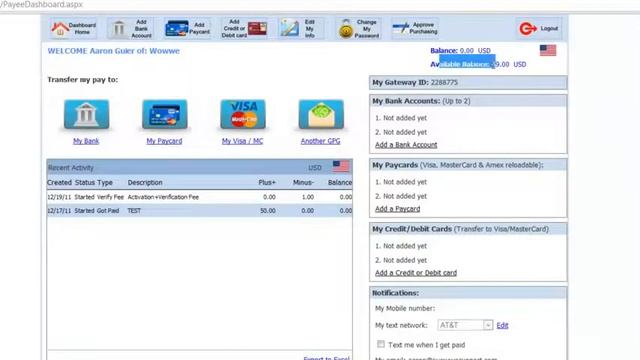Click the Add Bank Account toolbar button
This screenshot has height=360, width=640.
tap(131, 29)
